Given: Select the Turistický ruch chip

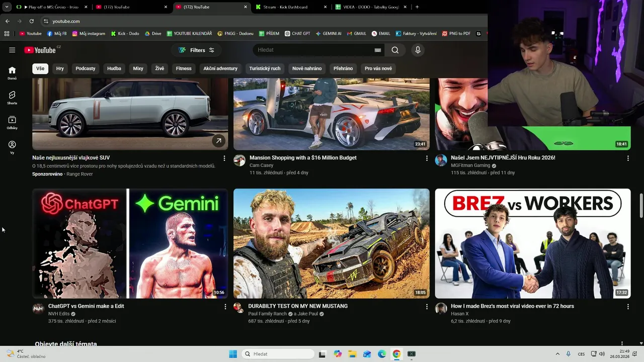Looking at the screenshot, I should coord(265,68).
